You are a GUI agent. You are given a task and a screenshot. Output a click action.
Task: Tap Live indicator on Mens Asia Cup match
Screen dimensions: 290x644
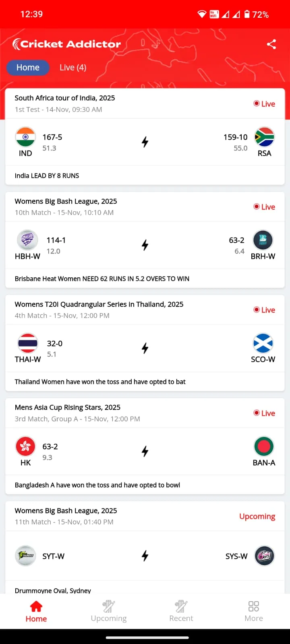(264, 413)
